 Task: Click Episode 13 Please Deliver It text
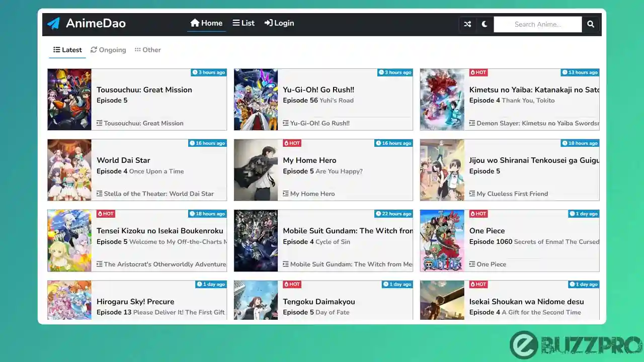point(160,312)
